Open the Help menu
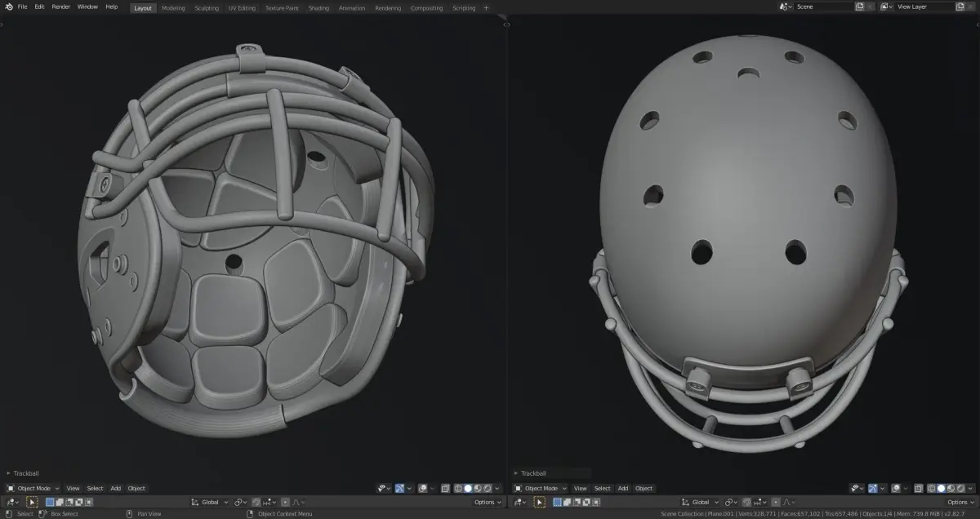 tap(111, 7)
